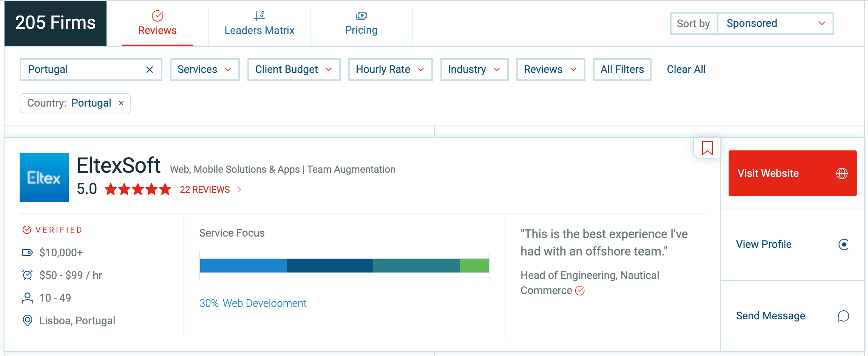Click the EltexSoft tagline text

coord(283,169)
